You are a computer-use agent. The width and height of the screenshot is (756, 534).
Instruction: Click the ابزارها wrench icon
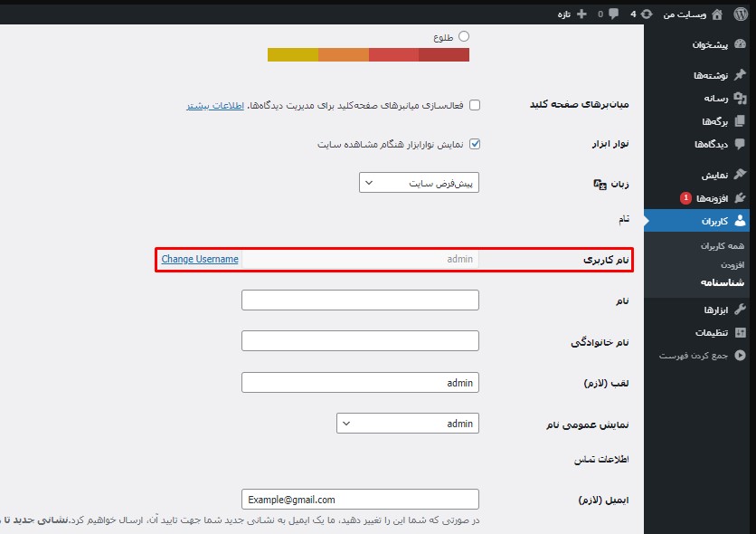pyautogui.click(x=740, y=310)
